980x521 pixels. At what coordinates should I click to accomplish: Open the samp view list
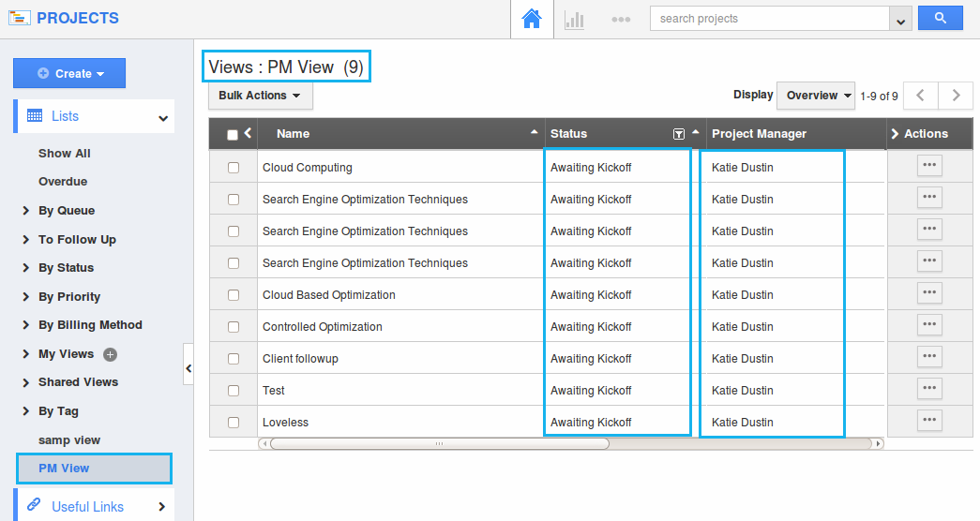(69, 439)
